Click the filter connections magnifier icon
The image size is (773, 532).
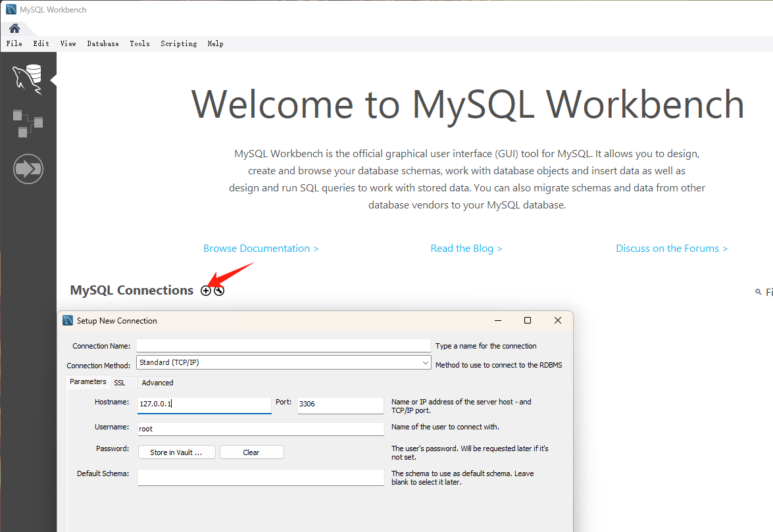click(x=758, y=292)
